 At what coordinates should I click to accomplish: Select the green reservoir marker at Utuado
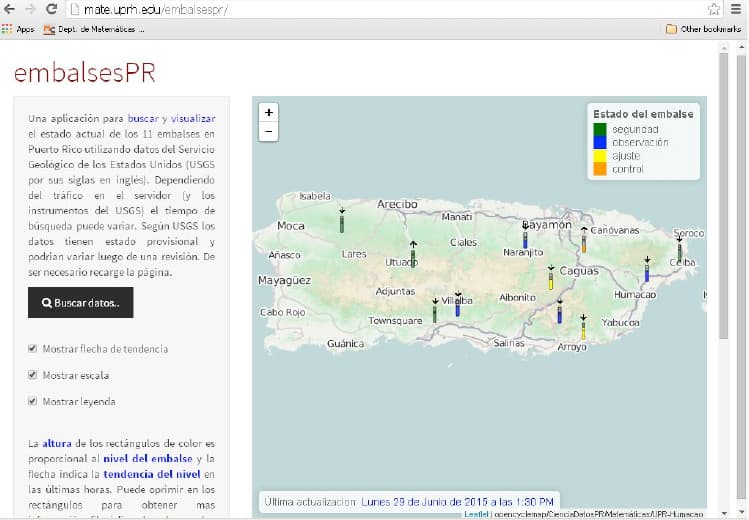tap(413, 258)
